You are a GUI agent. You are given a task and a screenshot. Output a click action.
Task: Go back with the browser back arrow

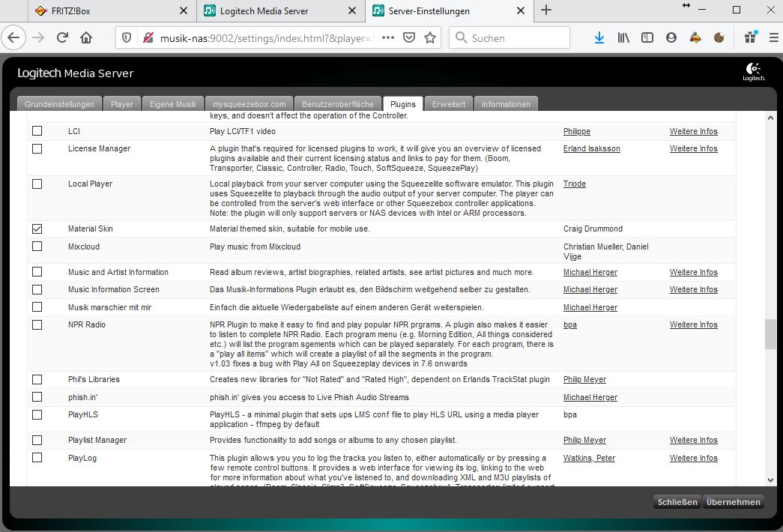pos(13,37)
